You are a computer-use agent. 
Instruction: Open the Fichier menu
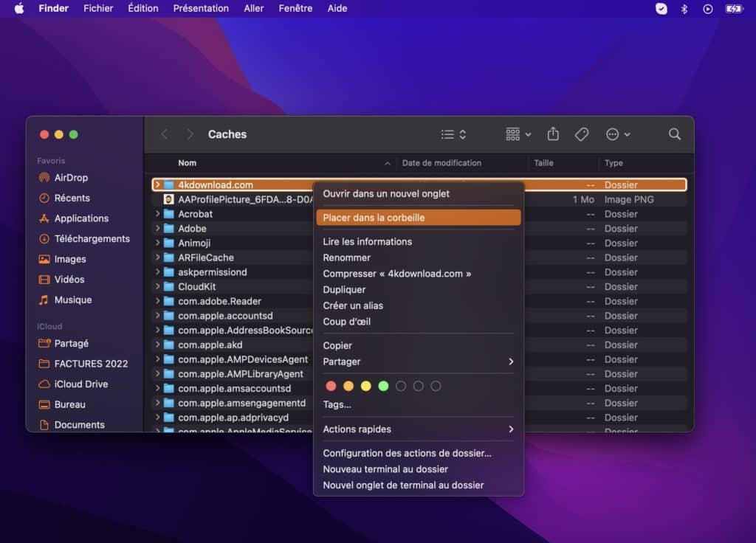click(x=98, y=8)
